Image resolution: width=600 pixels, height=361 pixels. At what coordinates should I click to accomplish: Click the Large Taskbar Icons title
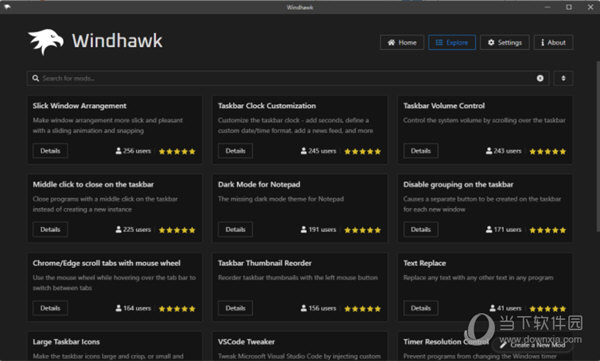(x=66, y=342)
